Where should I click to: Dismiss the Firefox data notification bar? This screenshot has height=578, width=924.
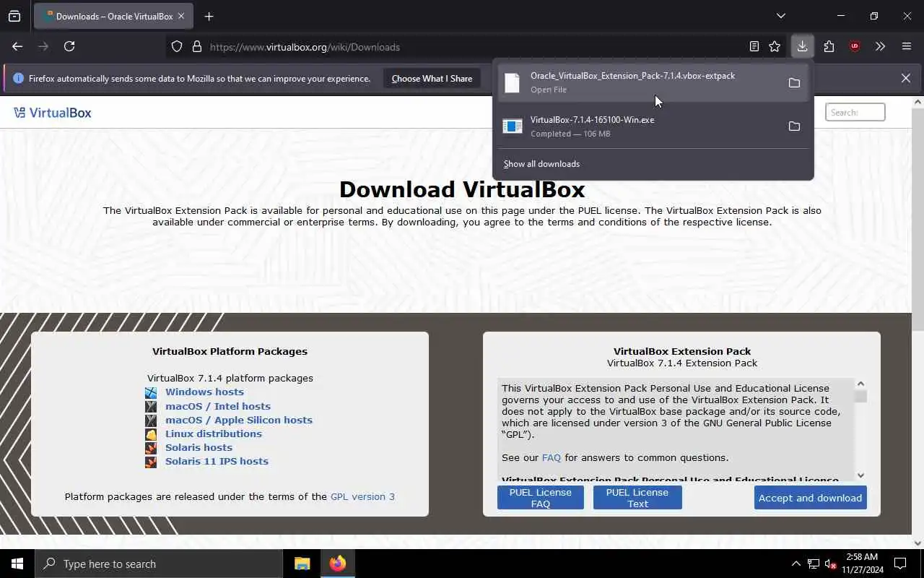click(x=905, y=78)
